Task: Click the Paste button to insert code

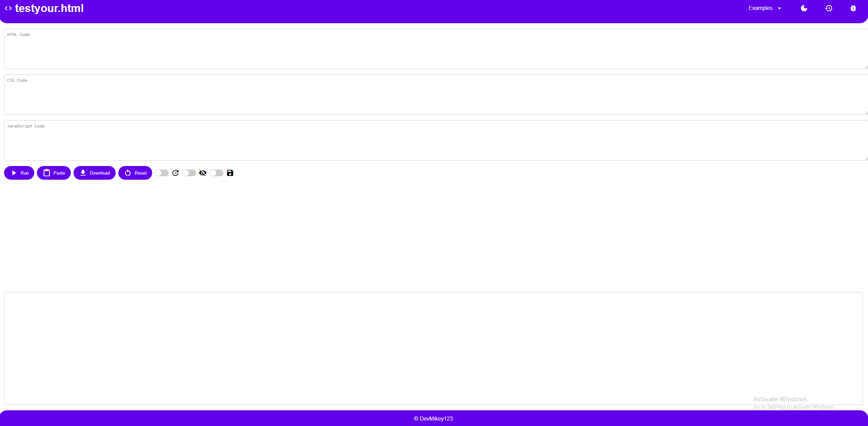Action: (54, 173)
